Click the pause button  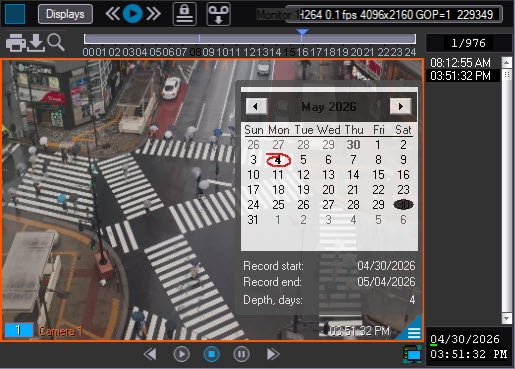coord(241,354)
